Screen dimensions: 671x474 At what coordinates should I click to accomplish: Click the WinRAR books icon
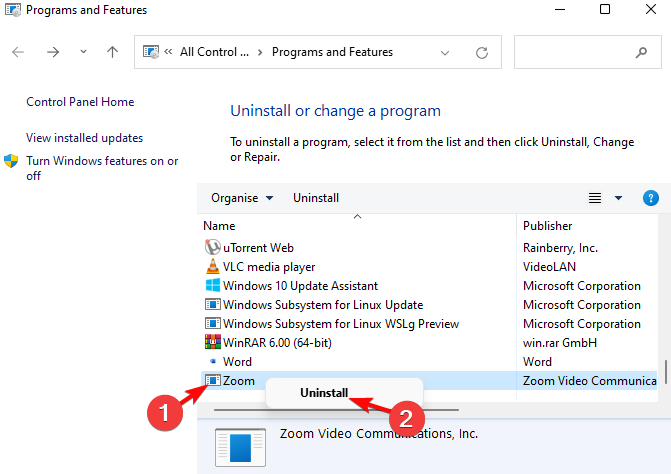[213, 342]
